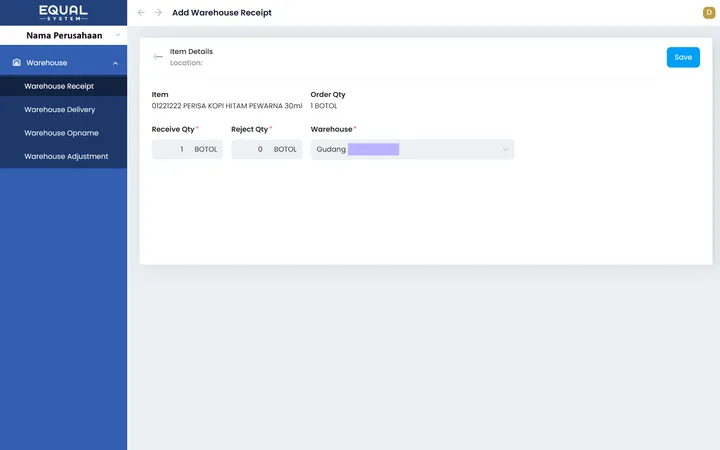Screen dimensions: 720x450
Task: Click the EQUAL System logo
Action: 63,12
